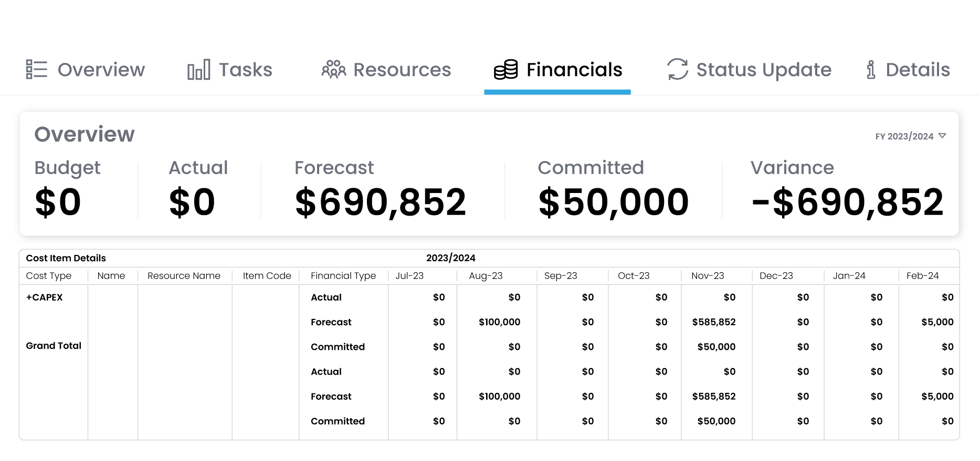Click the Details info icon
Screen dimensions: 980x461
(x=871, y=69)
